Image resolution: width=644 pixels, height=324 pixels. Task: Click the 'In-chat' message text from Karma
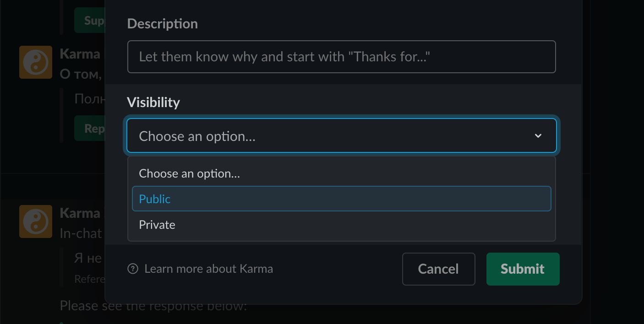[80, 233]
